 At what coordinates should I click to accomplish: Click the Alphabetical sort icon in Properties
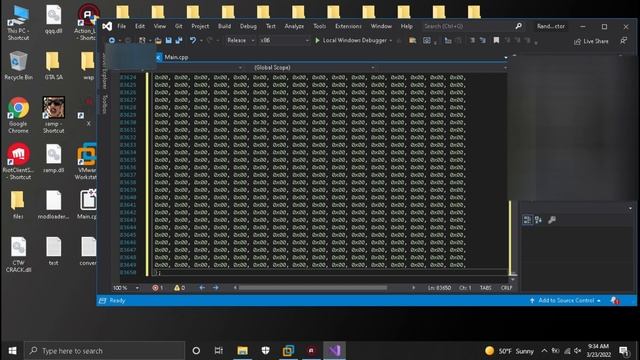coord(538,220)
